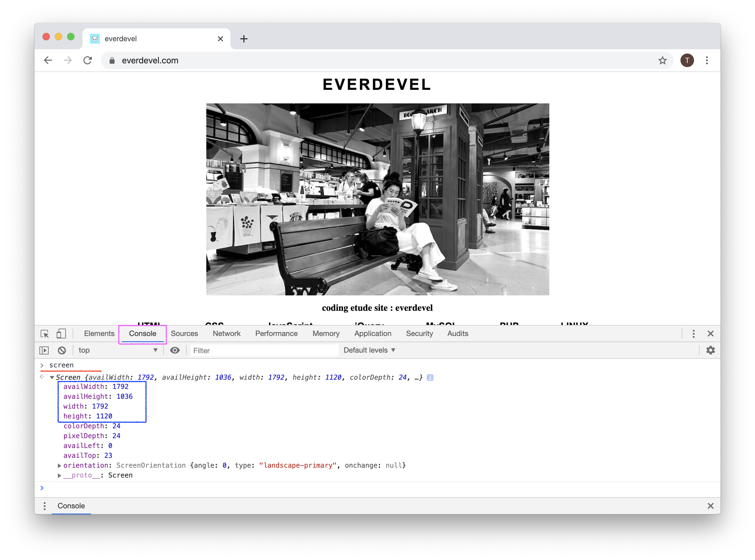Open the Sources panel
The image size is (755, 560).
pos(184,334)
